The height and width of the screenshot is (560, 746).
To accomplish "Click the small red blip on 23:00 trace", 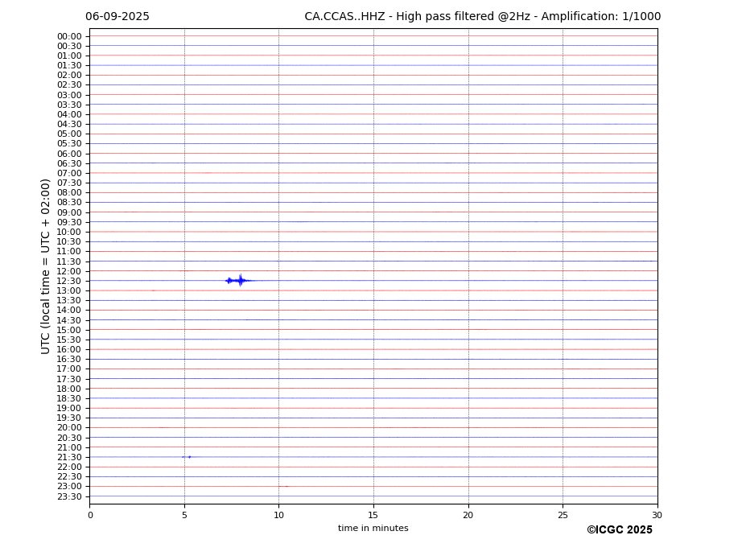I will click(285, 486).
